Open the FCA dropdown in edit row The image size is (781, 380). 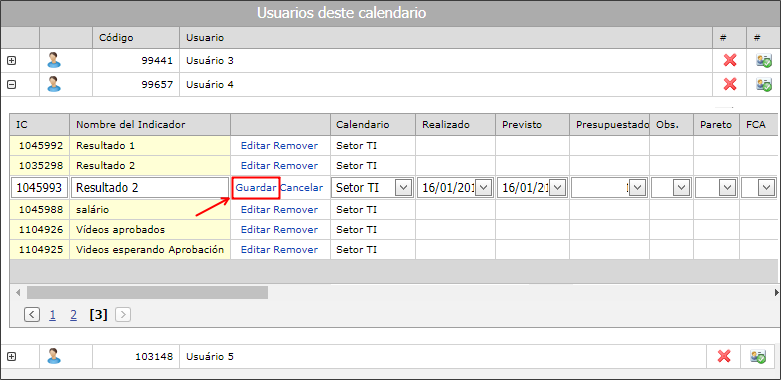[766, 188]
